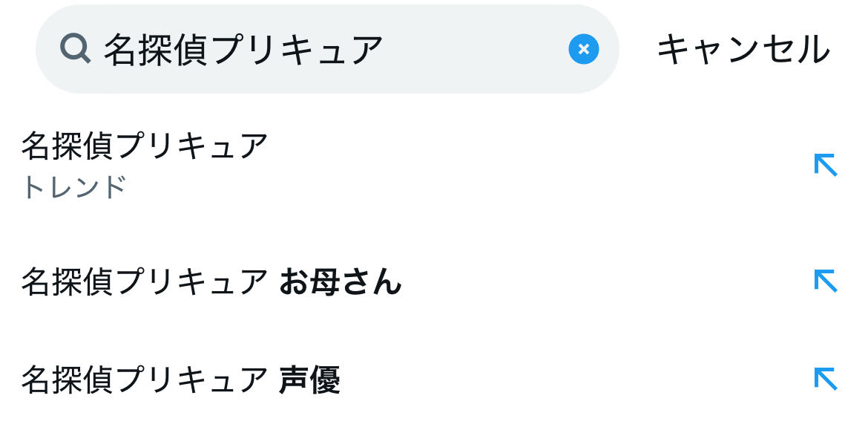Click the magnifying glass search icon

pyautogui.click(x=75, y=49)
